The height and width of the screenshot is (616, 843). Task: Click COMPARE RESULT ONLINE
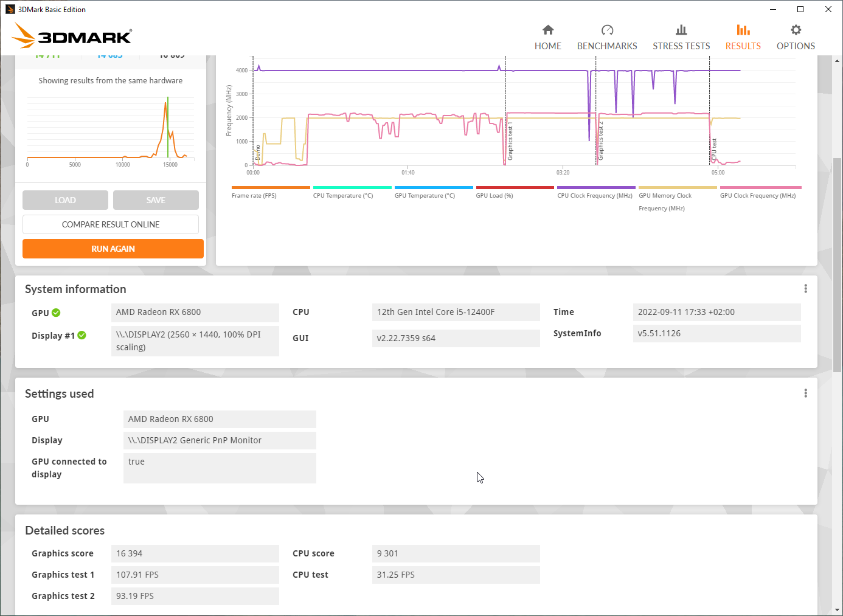[111, 224]
